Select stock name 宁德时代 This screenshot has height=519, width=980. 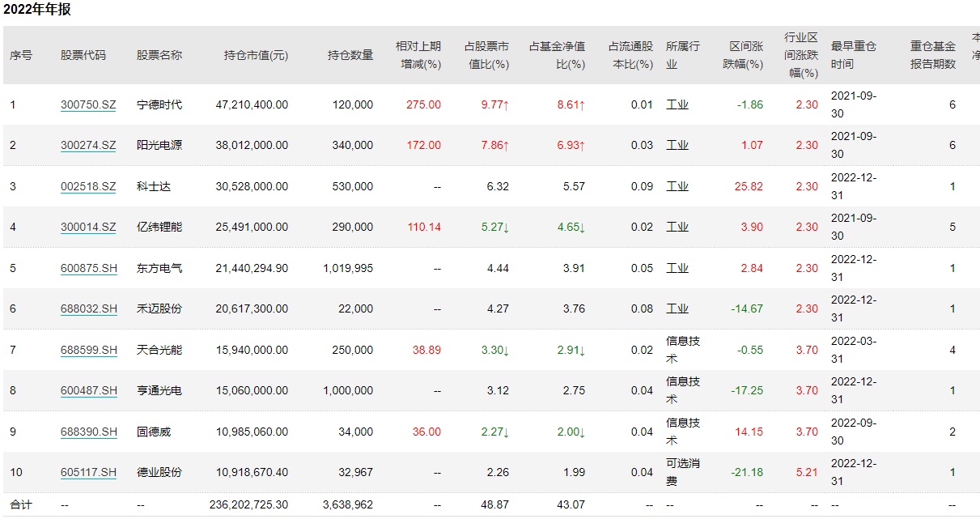point(159,104)
